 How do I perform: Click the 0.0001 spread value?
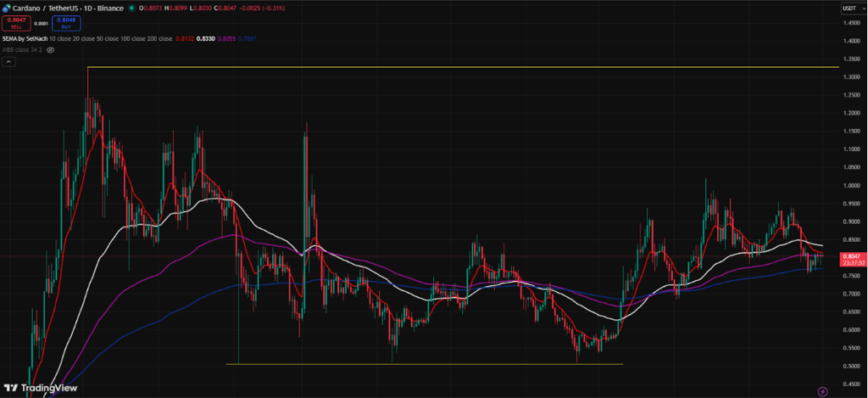coord(41,24)
